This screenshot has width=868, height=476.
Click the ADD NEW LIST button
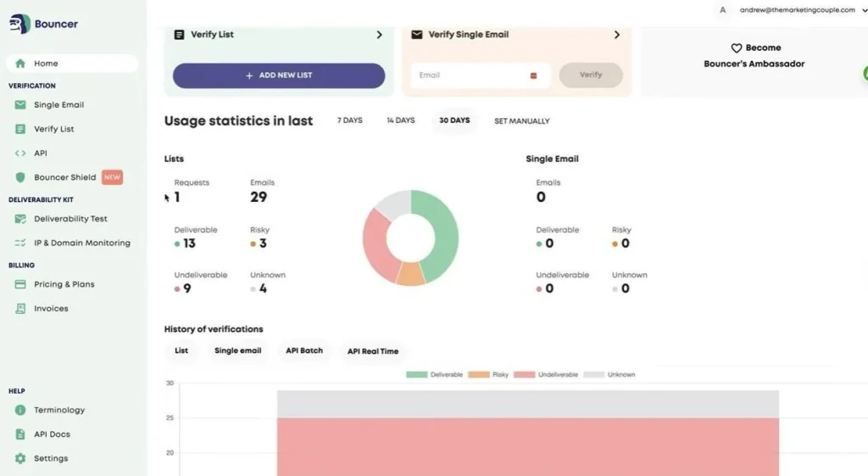(279, 76)
